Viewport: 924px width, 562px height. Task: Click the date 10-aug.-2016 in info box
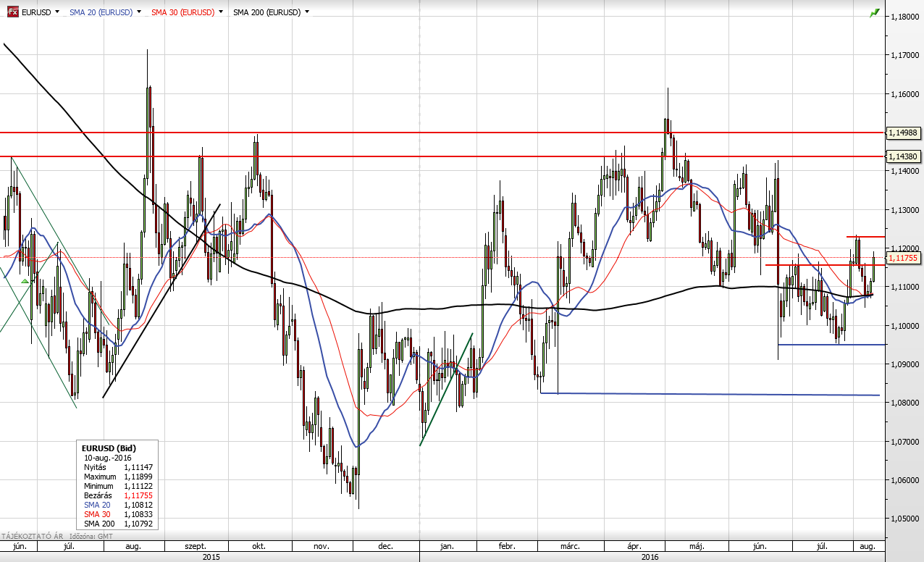pos(108,458)
